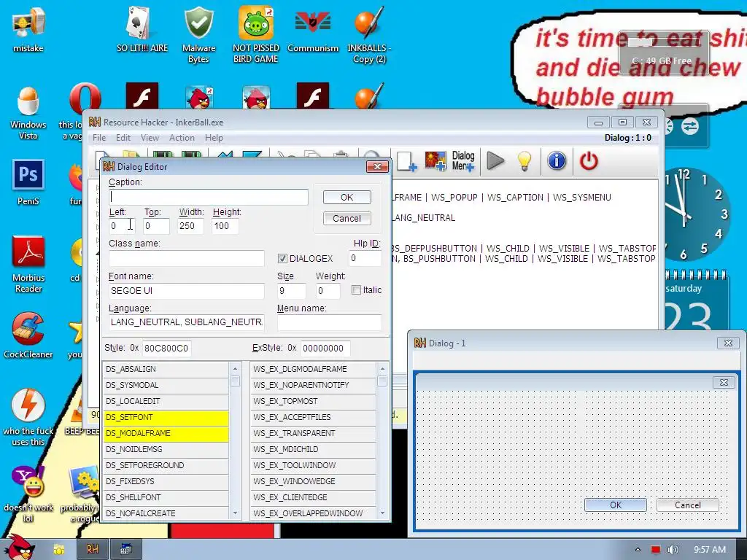Click OK in the Dialog Editor
This screenshot has width=747, height=560.
click(x=347, y=197)
